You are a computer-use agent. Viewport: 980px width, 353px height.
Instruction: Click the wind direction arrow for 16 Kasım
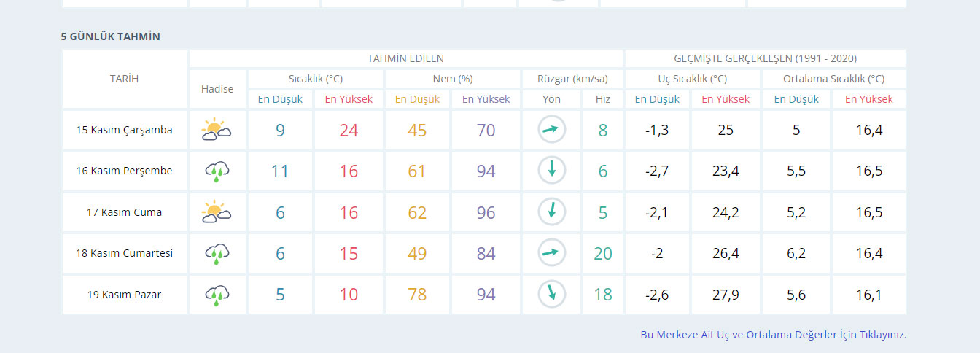pyautogui.click(x=551, y=171)
